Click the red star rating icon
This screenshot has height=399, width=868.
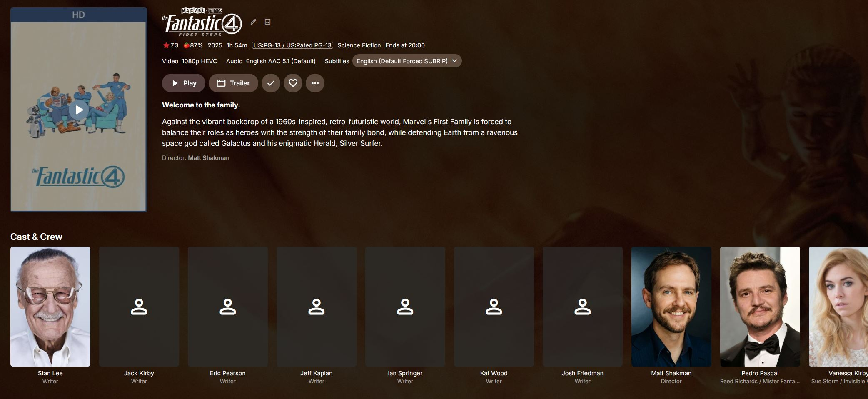[x=166, y=45]
